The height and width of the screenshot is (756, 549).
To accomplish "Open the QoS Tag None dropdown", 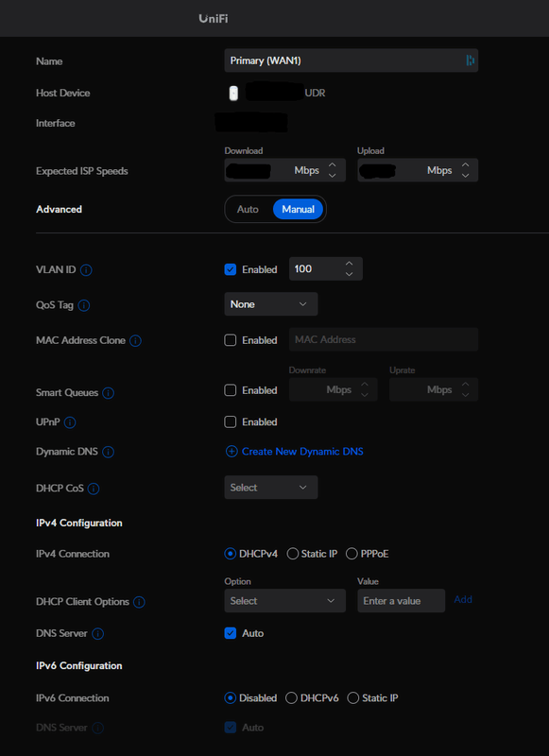I will click(271, 304).
